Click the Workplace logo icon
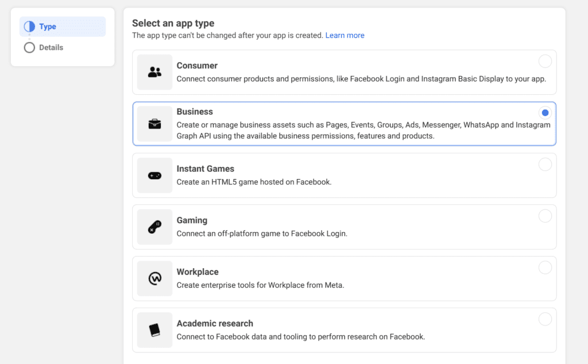The height and width of the screenshot is (364, 588). pyautogui.click(x=154, y=278)
